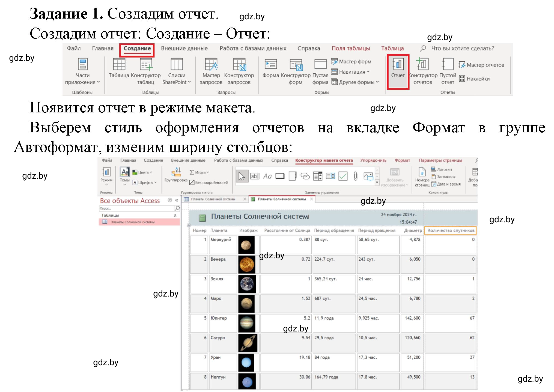
Task: Open the Навигация forms dropdown
Action: [350, 72]
